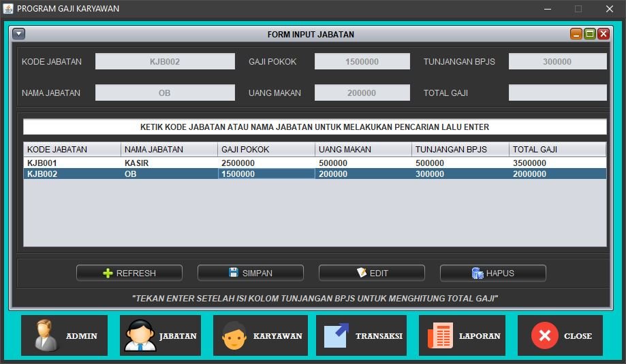Image resolution: width=626 pixels, height=364 pixels.
Task: Click the green plus Refresh button
Action: (x=129, y=273)
